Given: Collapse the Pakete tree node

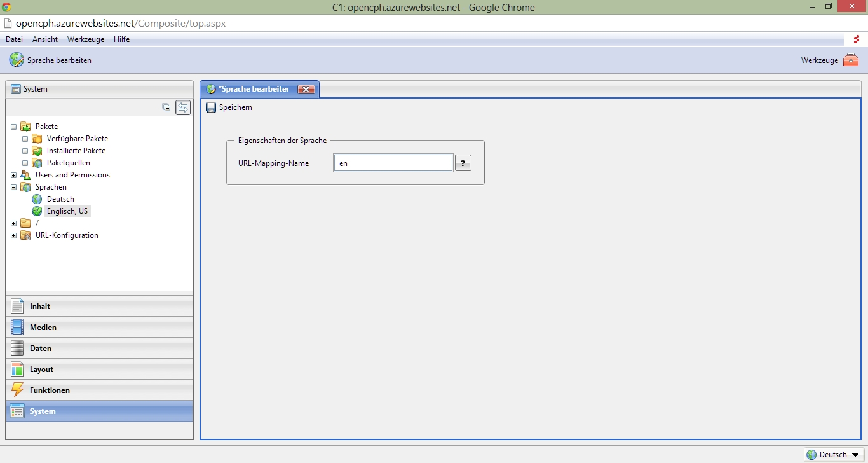Looking at the screenshot, I should [14, 127].
